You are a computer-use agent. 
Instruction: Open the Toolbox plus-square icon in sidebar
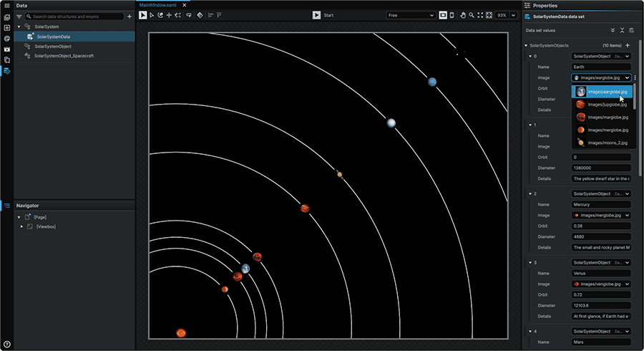(x=7, y=28)
